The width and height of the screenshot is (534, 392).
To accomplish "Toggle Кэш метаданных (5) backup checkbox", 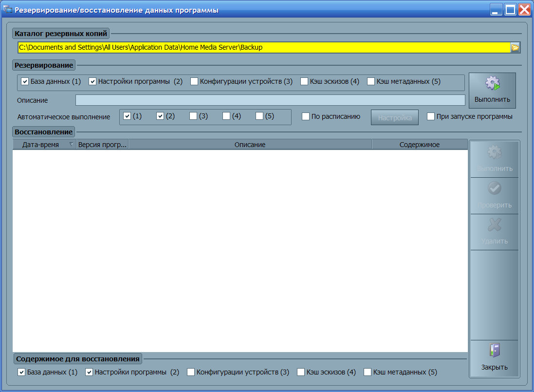I will click(x=371, y=81).
